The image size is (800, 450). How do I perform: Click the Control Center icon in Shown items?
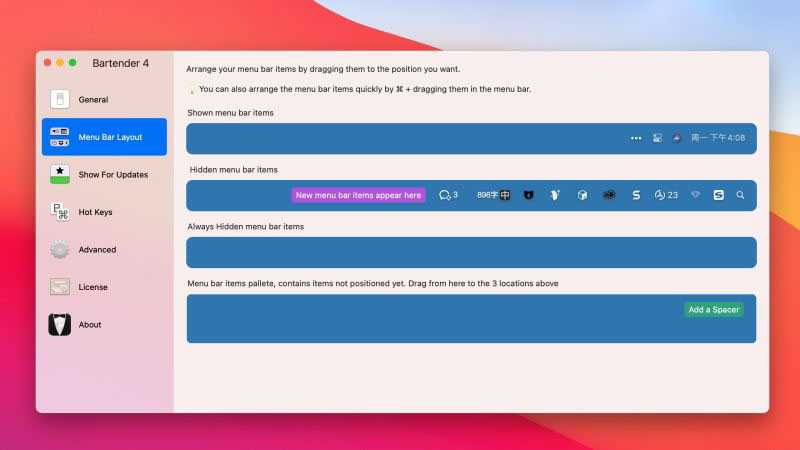tap(657, 138)
